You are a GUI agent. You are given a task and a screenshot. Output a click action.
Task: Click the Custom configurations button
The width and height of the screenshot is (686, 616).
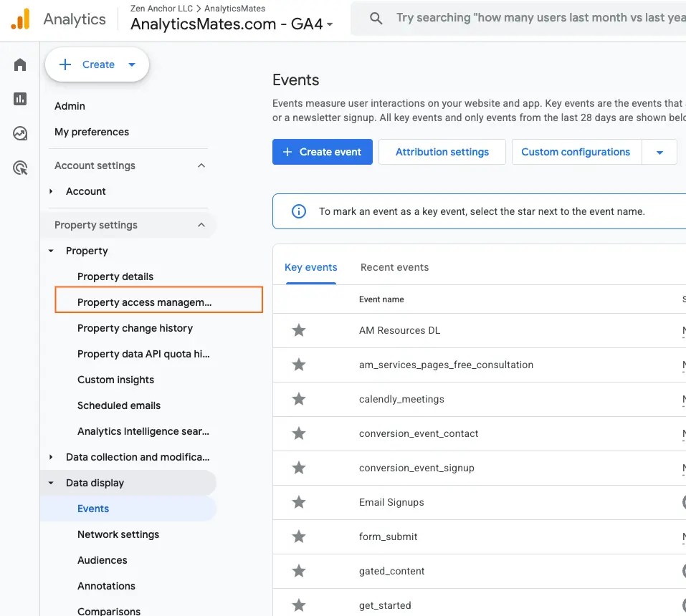pos(576,152)
